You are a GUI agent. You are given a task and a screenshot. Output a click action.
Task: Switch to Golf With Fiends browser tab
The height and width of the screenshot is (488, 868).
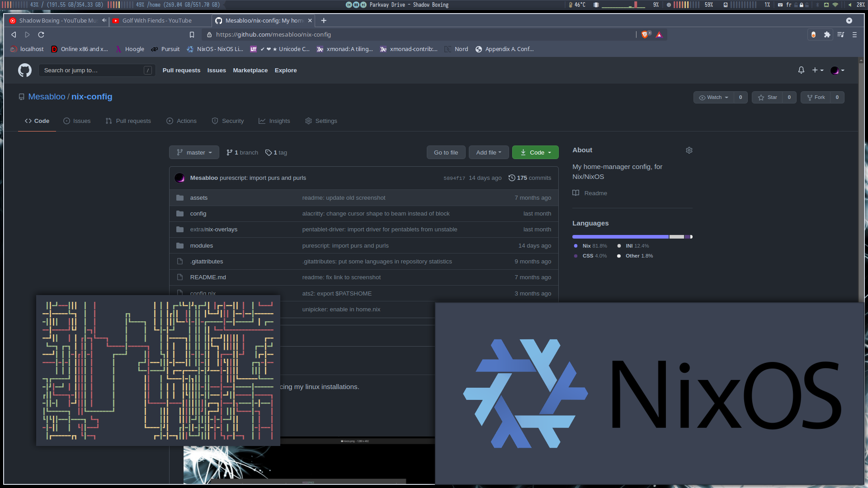click(157, 20)
